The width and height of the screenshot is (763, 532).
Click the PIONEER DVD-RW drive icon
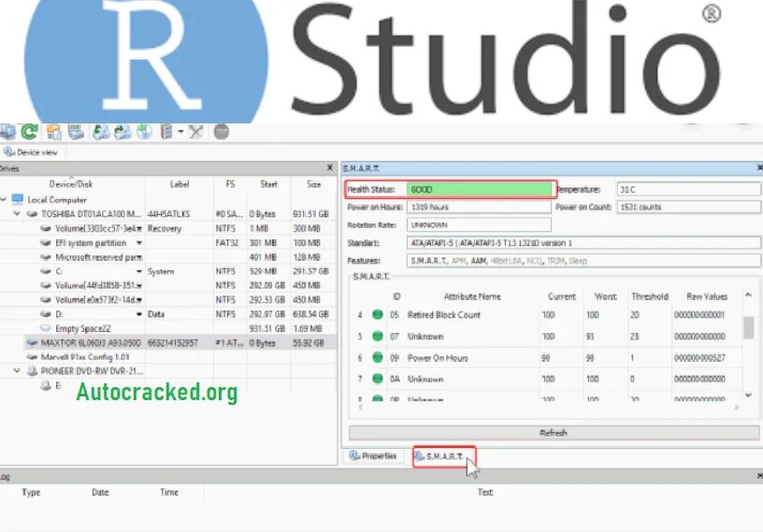tap(32, 371)
